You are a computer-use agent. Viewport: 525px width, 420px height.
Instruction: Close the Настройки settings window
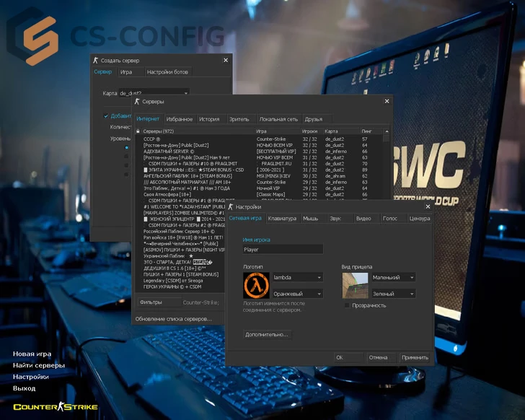pyautogui.click(x=428, y=206)
